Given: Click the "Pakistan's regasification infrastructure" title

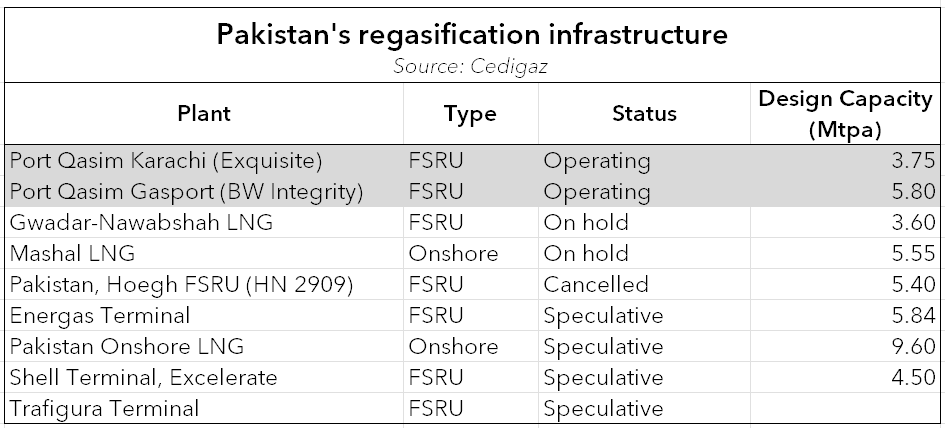Looking at the screenshot, I should tap(472, 36).
